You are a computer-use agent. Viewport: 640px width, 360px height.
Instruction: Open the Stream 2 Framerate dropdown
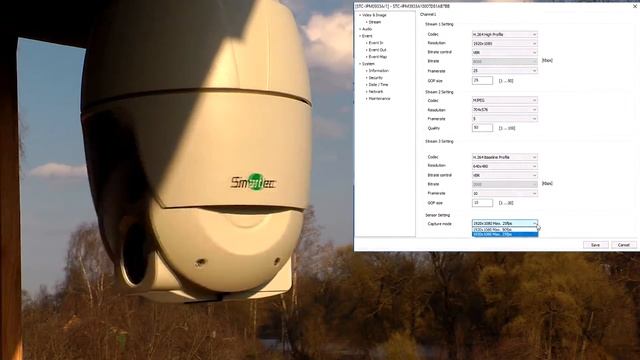click(x=504, y=118)
